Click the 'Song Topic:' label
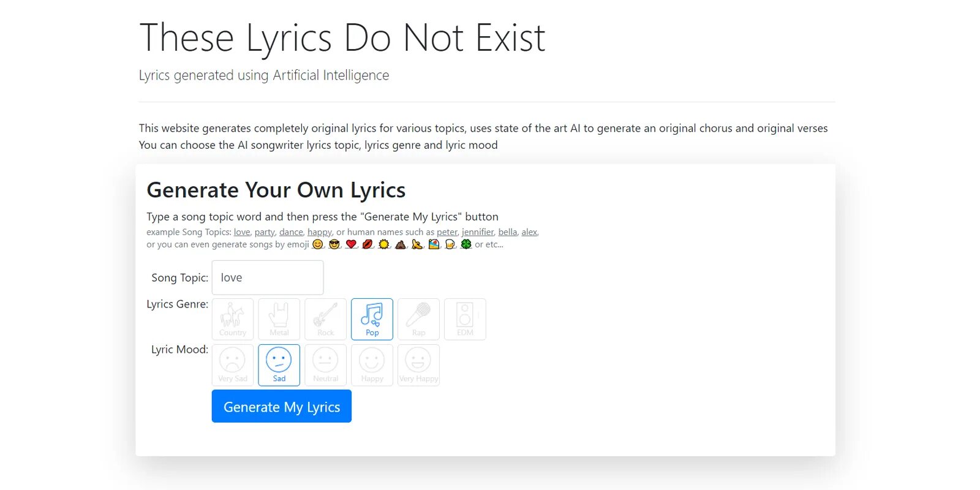980x490 pixels. point(180,278)
